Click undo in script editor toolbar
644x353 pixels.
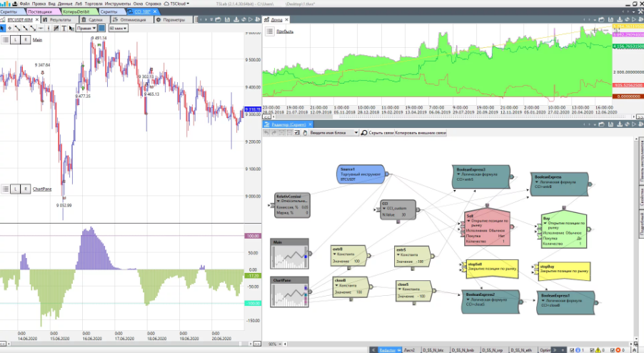(266, 133)
